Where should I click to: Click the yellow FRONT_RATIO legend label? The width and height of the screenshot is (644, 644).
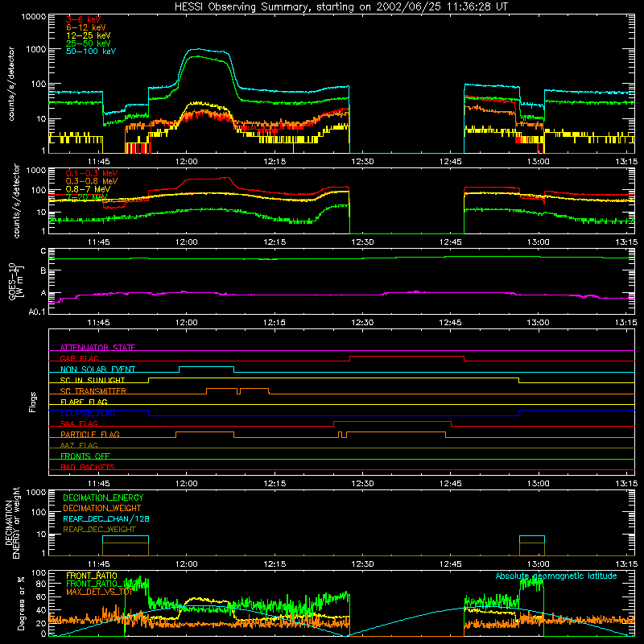point(92,576)
